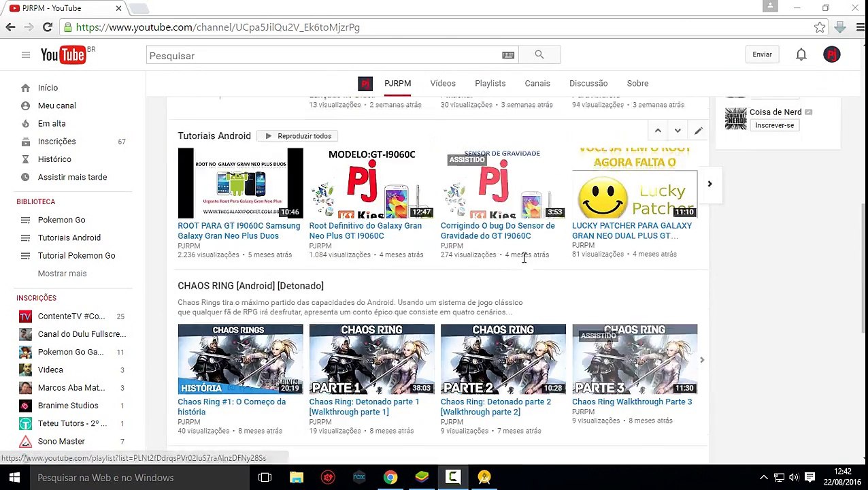Image resolution: width=868 pixels, height=490 pixels.
Task: Click the browser back arrow
Action: 10,27
